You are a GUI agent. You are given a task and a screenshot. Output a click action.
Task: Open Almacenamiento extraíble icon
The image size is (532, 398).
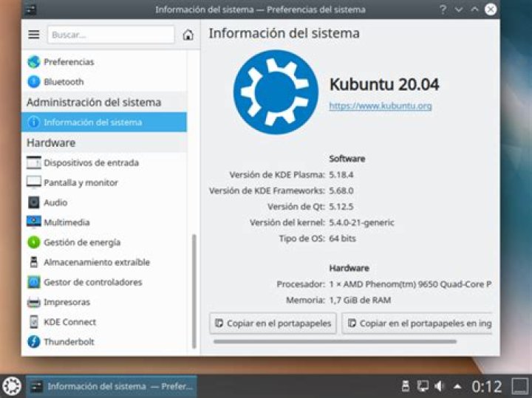pyautogui.click(x=33, y=262)
